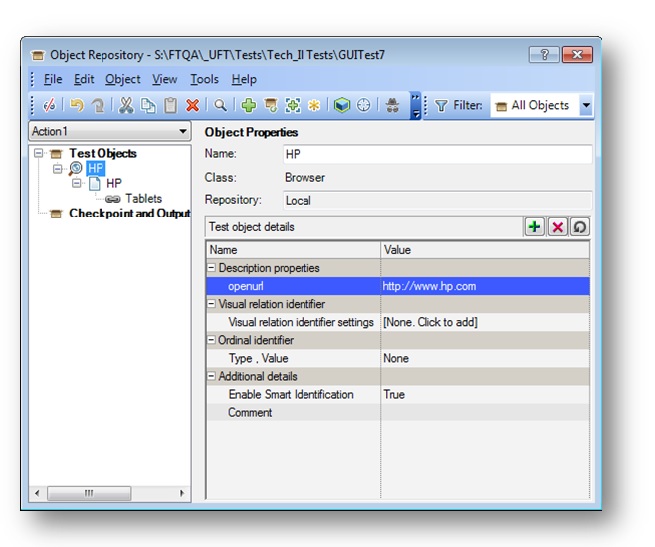Remove selected property with red X button

[x=558, y=227]
